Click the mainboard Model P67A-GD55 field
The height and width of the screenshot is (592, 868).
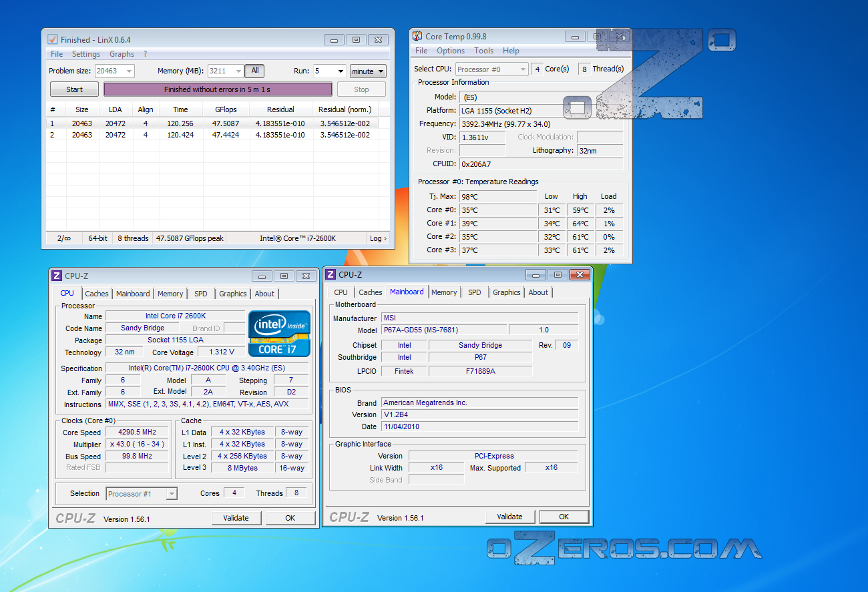(x=443, y=330)
